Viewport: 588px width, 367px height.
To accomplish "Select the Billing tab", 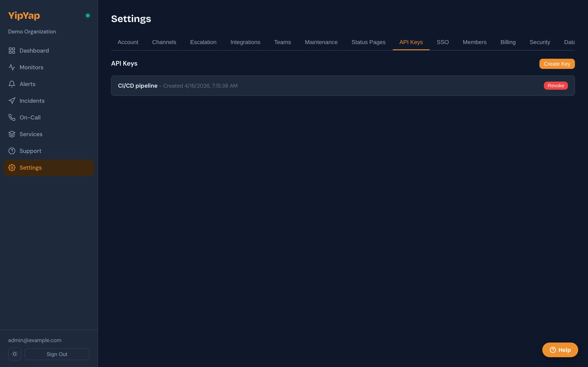I will (x=508, y=42).
